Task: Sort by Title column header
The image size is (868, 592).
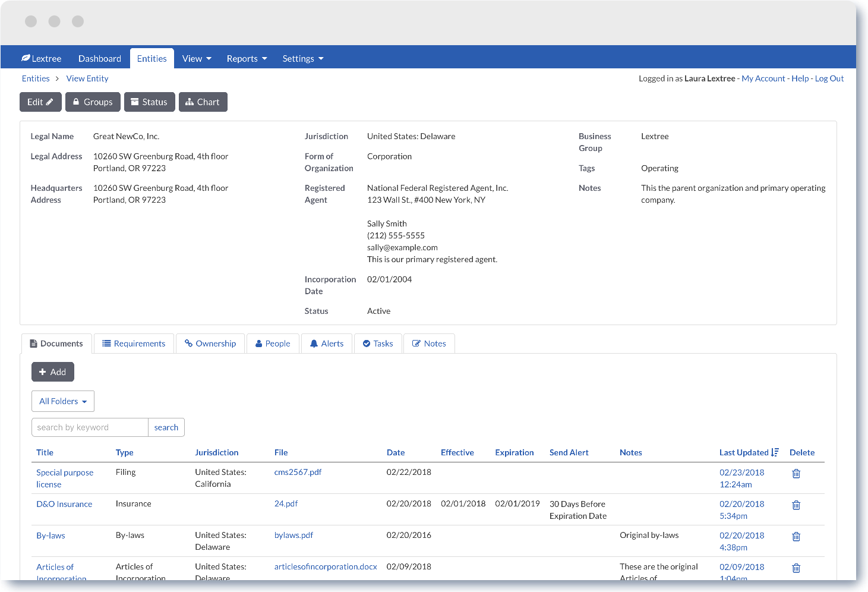Action: pos(45,452)
